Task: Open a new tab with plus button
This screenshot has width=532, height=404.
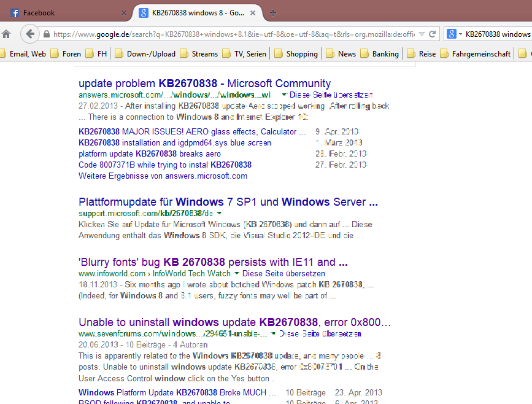Action: (x=273, y=13)
